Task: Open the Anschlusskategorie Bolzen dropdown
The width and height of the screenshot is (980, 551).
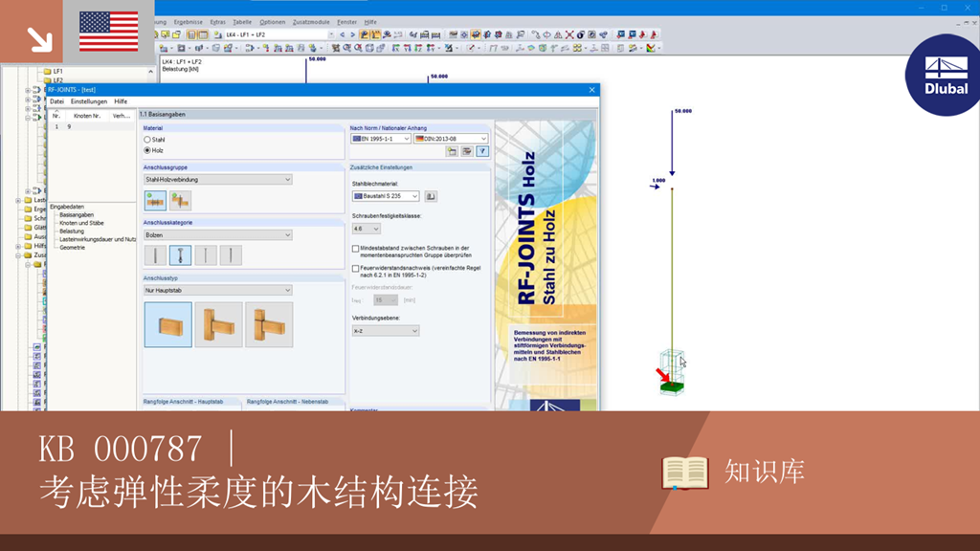Action: pos(217,235)
